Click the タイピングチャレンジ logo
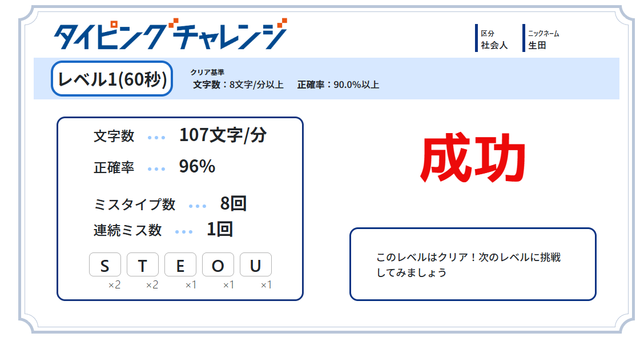Viewport: 644px width, 345px height. pyautogui.click(x=170, y=34)
